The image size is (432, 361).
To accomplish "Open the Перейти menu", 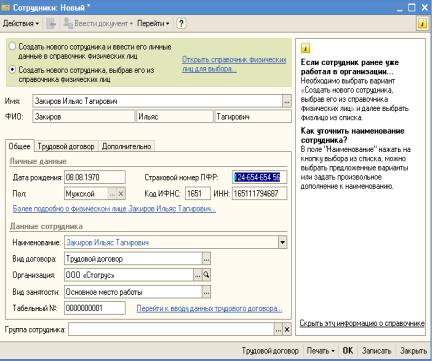I will (x=153, y=23).
